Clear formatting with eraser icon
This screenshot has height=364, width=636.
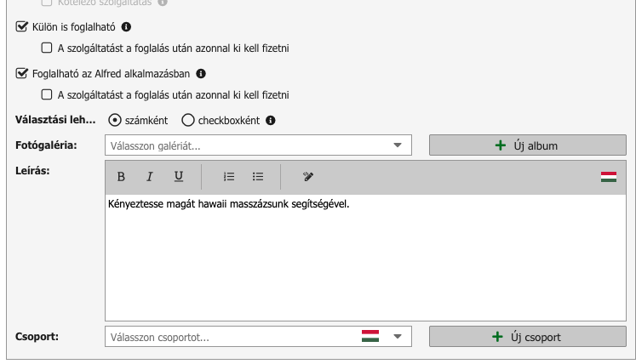click(308, 177)
